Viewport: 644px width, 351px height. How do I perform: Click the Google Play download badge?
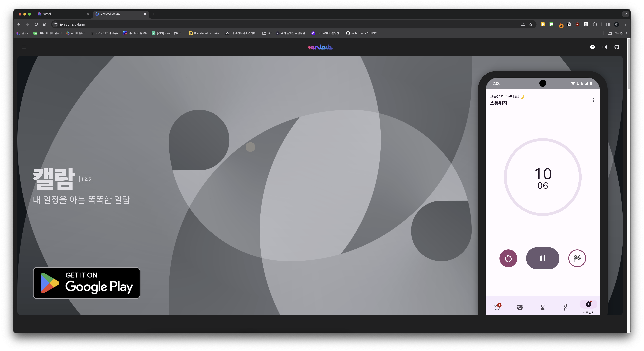pyautogui.click(x=87, y=283)
